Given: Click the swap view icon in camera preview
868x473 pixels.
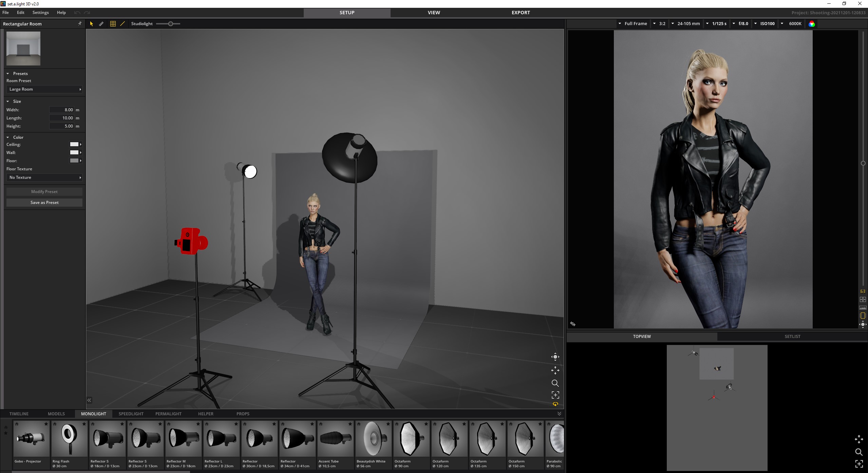Looking at the screenshot, I should 573,324.
